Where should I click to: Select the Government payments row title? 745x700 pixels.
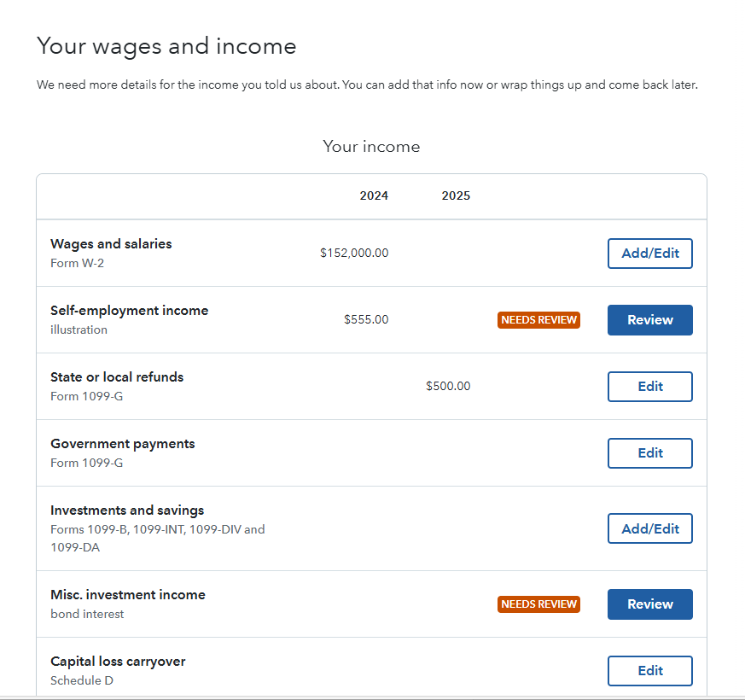122,444
